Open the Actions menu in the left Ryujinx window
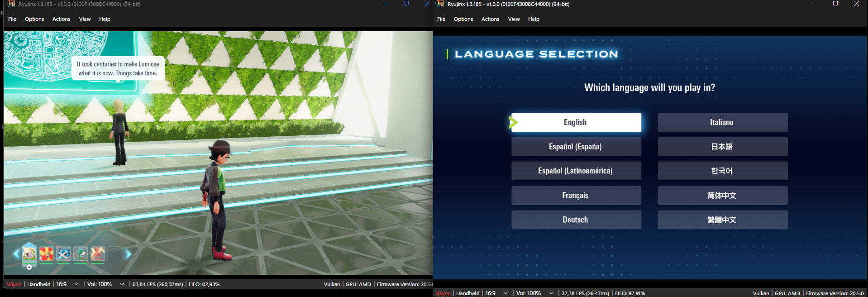 (61, 19)
